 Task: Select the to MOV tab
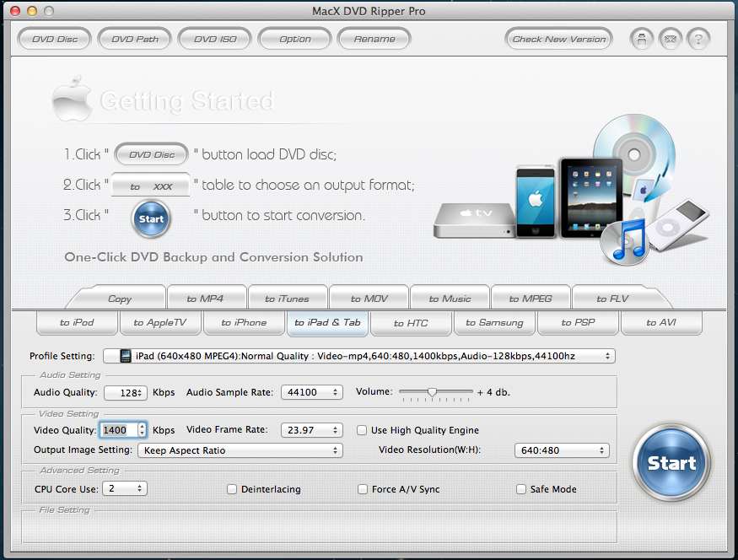(369, 299)
